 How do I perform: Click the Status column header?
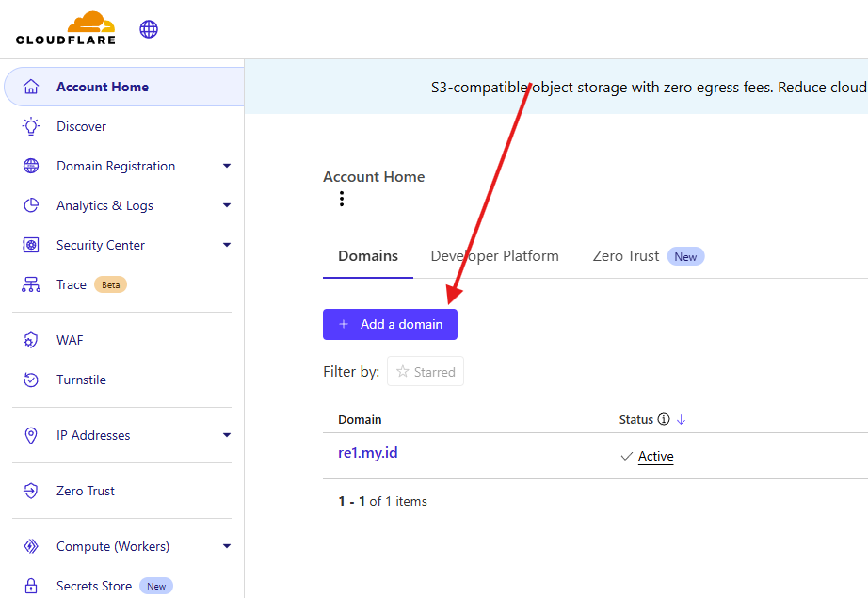[636, 420]
